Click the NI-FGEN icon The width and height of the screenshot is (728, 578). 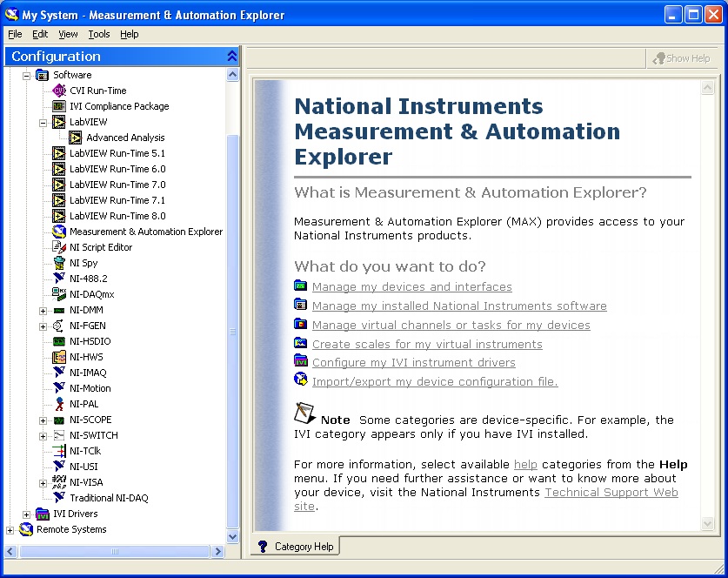[x=58, y=326]
